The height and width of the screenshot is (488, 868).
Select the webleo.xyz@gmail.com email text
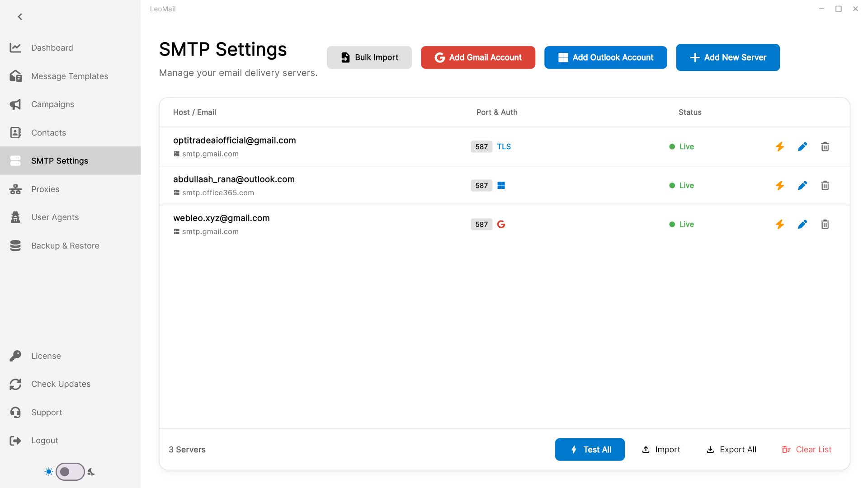(222, 218)
